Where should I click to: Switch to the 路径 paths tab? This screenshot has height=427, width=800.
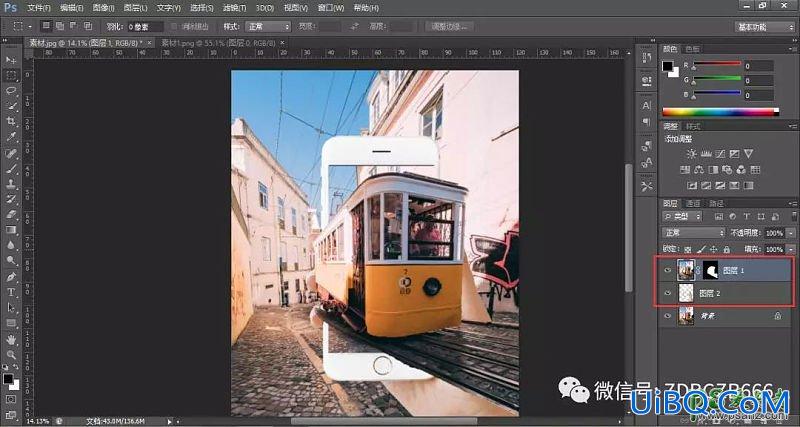(x=716, y=203)
